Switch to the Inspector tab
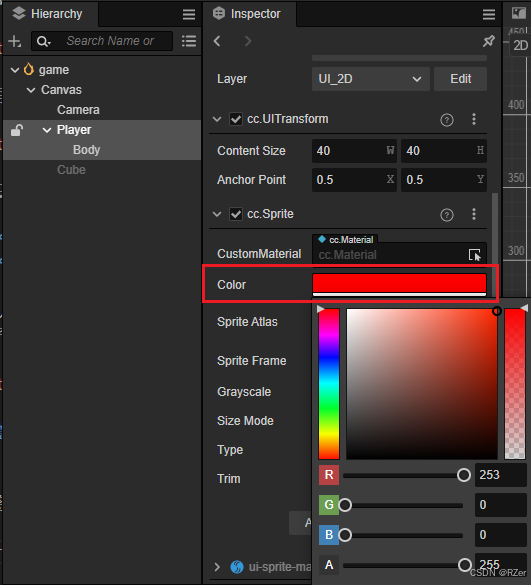Viewport: 531px width, 585px height. [250, 14]
